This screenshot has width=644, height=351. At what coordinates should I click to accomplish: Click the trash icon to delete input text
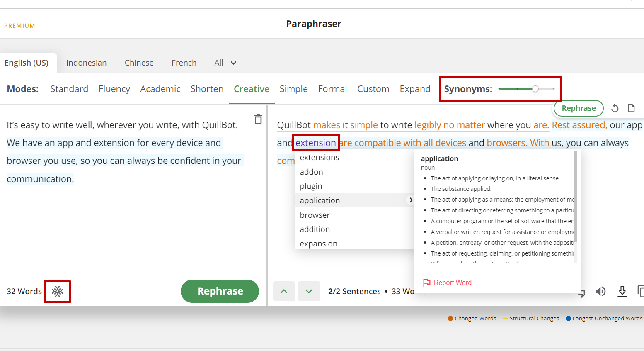[258, 119]
